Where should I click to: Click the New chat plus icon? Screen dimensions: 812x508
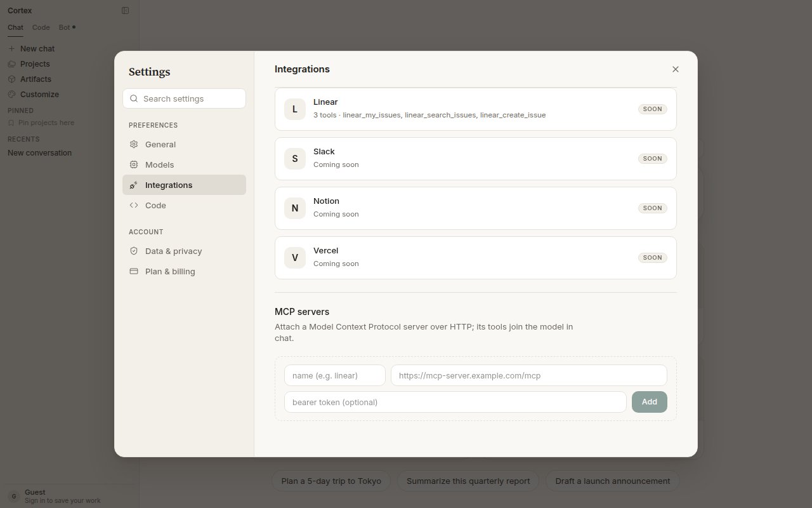coord(11,48)
